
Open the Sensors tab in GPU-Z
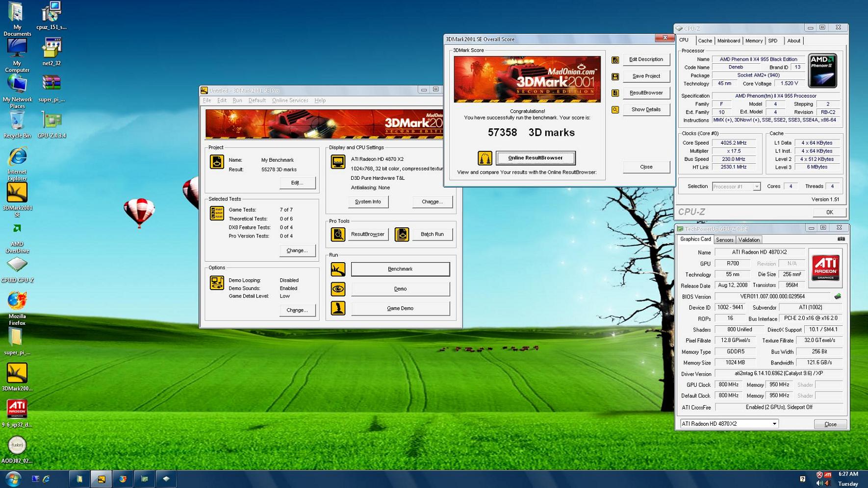point(724,240)
